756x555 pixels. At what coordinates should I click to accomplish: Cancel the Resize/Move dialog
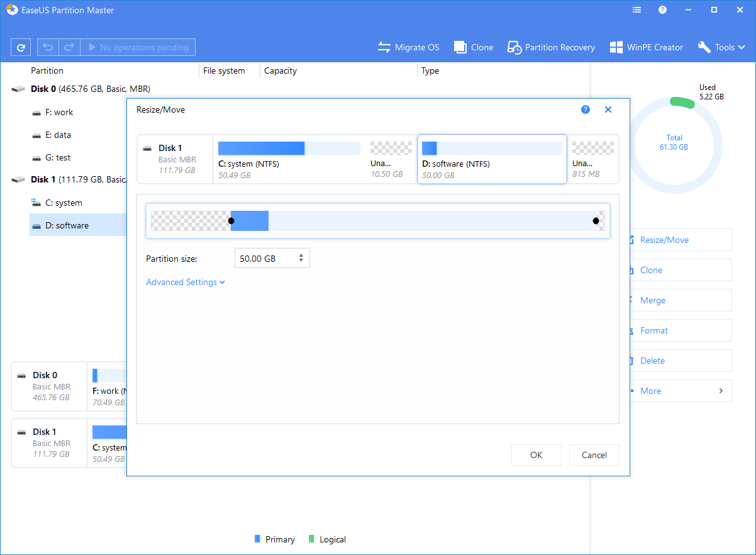pyautogui.click(x=594, y=454)
